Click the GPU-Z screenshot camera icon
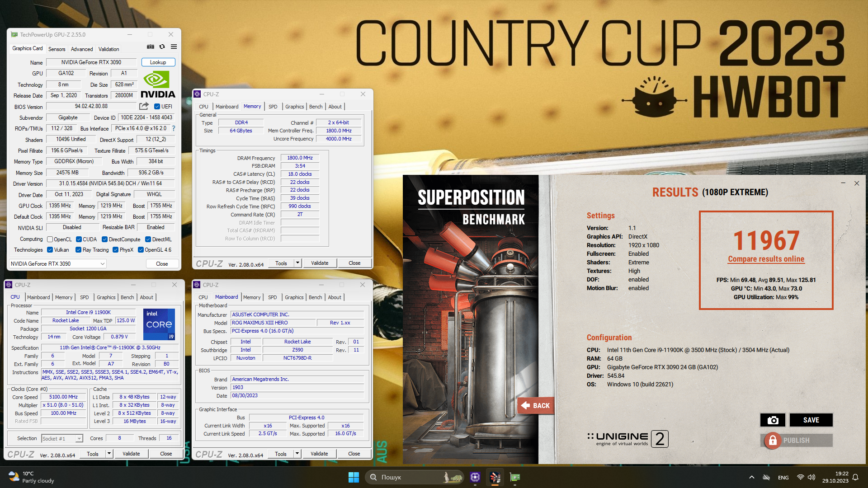This screenshot has width=868, height=488. tap(151, 47)
